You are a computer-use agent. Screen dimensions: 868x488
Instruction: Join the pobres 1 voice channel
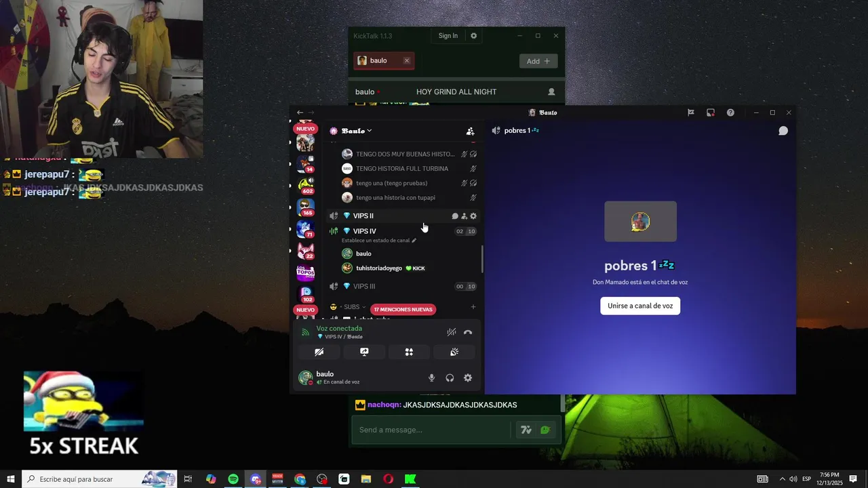coord(639,306)
